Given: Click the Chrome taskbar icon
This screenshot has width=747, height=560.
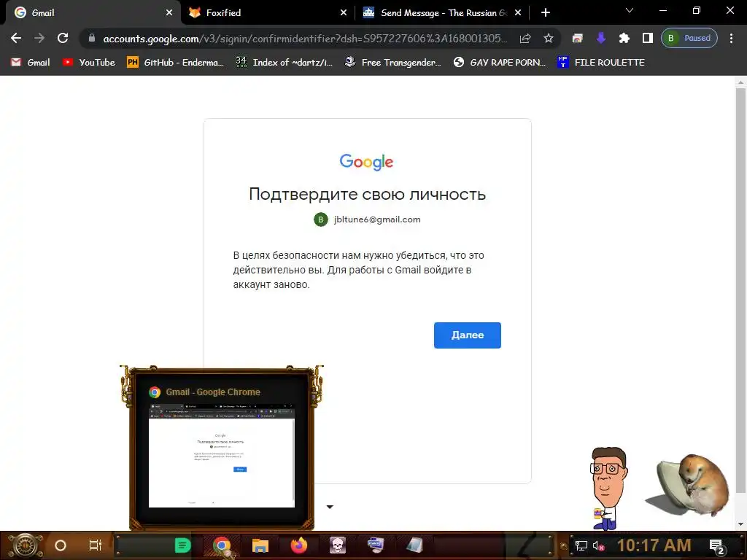Looking at the screenshot, I should tap(222, 545).
